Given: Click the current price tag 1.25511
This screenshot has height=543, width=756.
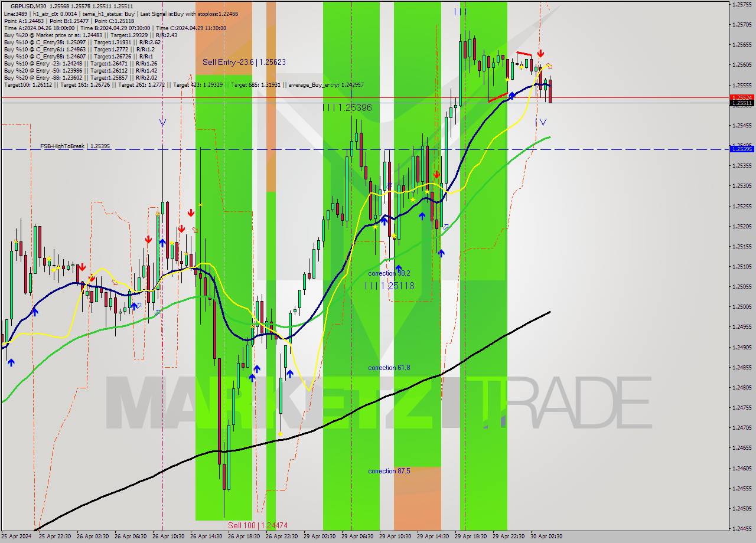Looking at the screenshot, I should point(741,103).
